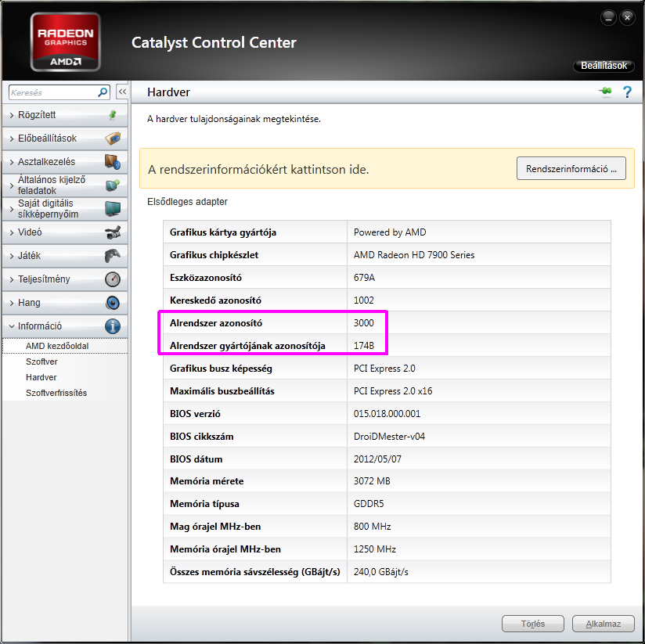Screen dimensions: 645x644
Task: Click the search magnifier icon
Action: (103, 92)
